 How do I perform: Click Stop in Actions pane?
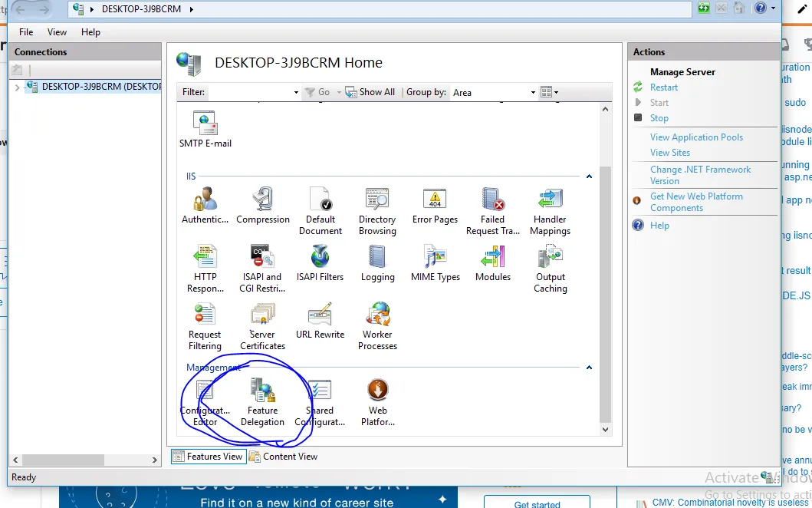(659, 117)
